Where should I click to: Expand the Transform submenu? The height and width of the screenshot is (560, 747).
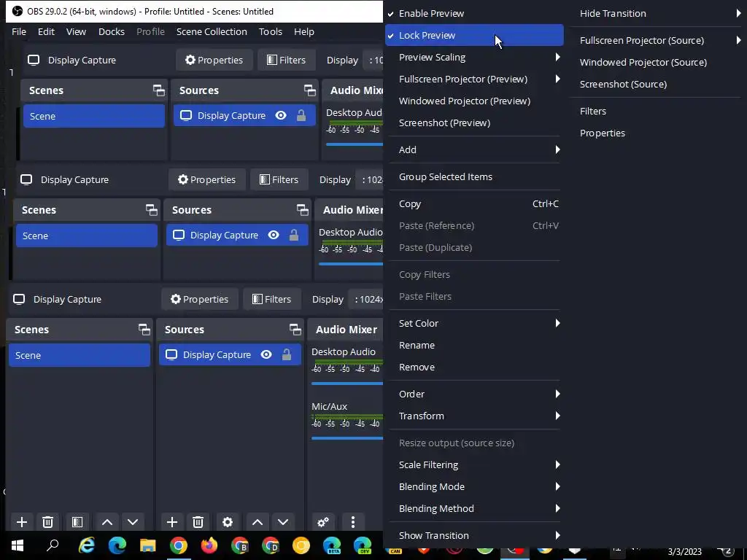pyautogui.click(x=474, y=416)
